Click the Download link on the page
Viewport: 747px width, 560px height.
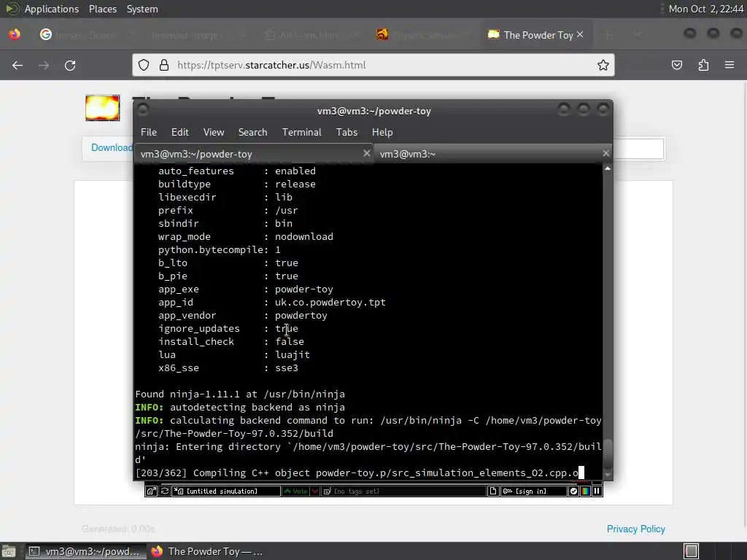(112, 147)
